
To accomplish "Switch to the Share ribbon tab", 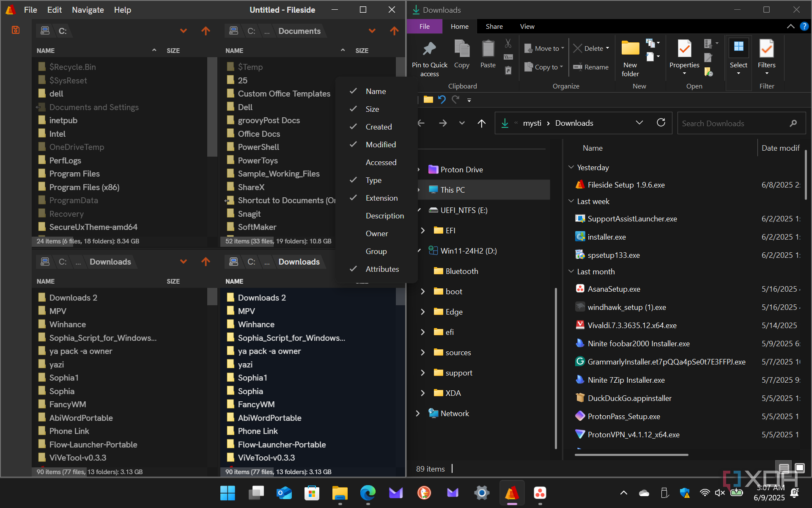I will coord(494,26).
